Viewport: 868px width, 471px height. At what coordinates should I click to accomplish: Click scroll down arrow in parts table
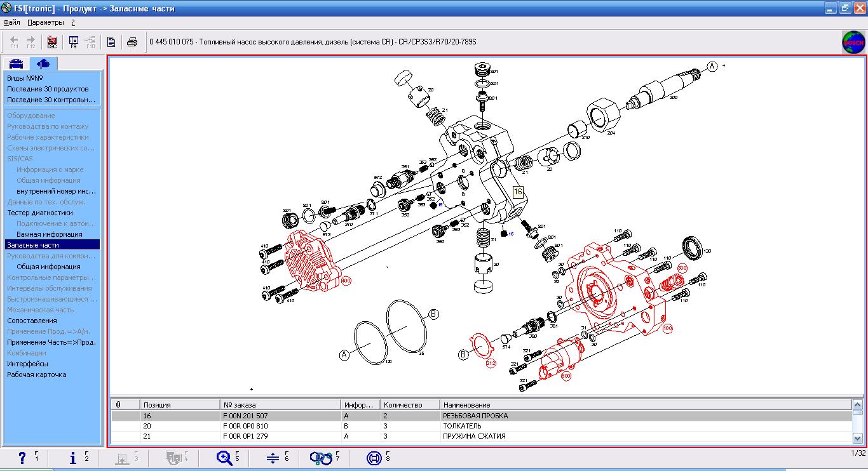[857, 437]
